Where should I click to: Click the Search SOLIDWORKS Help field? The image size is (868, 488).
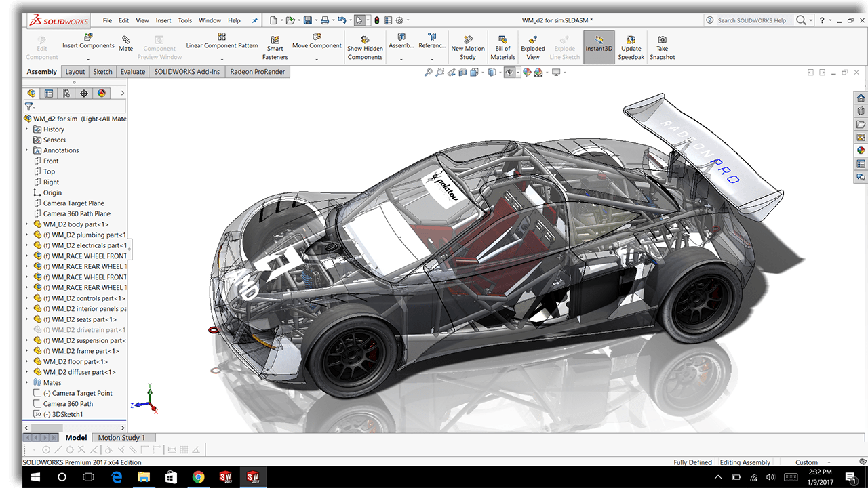pos(753,20)
